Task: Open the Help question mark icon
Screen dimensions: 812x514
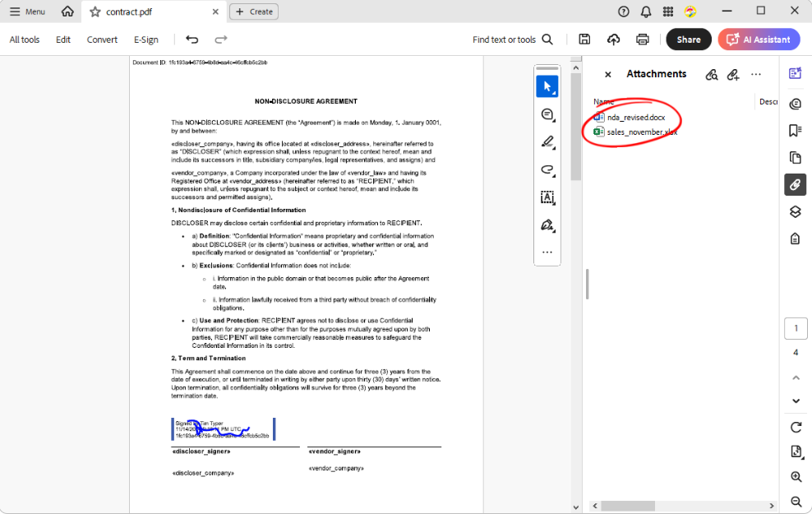Action: (x=624, y=12)
